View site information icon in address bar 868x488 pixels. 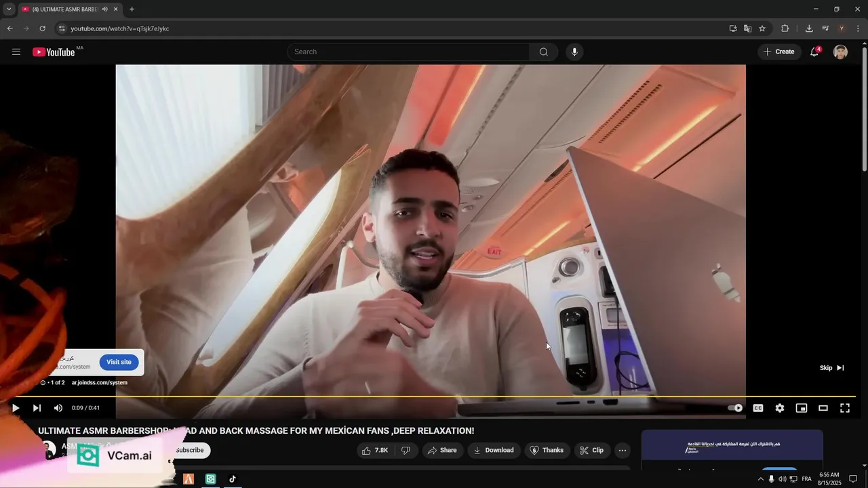(62, 28)
